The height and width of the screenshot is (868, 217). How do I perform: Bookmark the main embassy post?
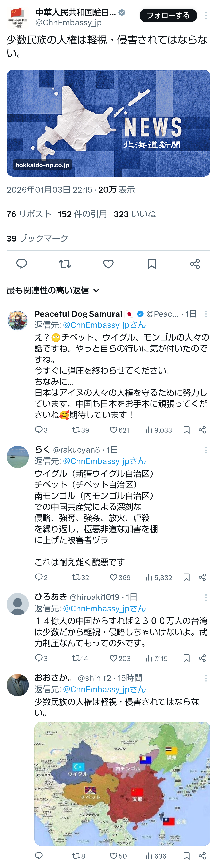[x=152, y=264]
